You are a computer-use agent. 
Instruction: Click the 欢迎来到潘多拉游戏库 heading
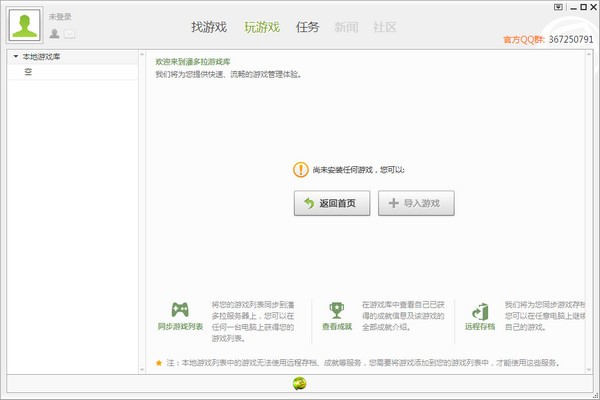[193, 62]
